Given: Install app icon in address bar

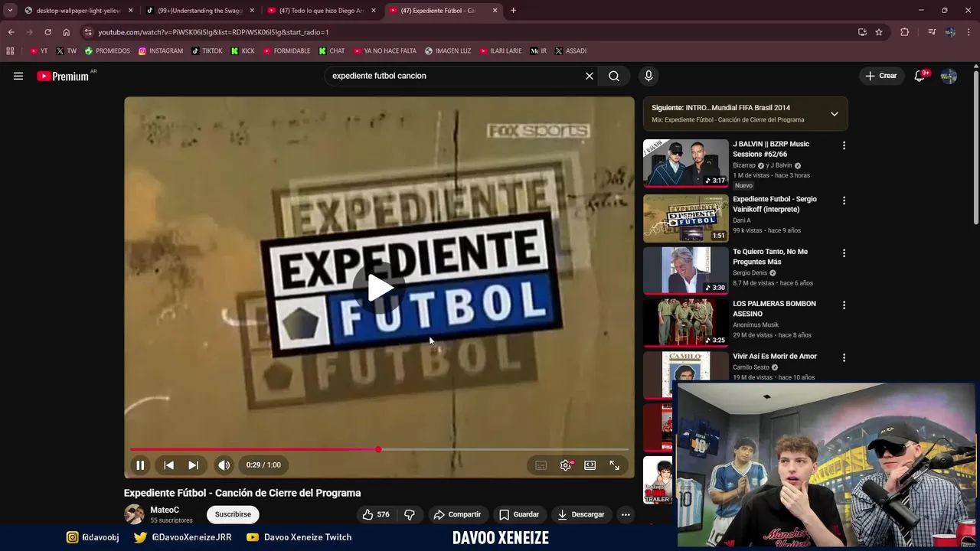Looking at the screenshot, I should pyautogui.click(x=862, y=32).
